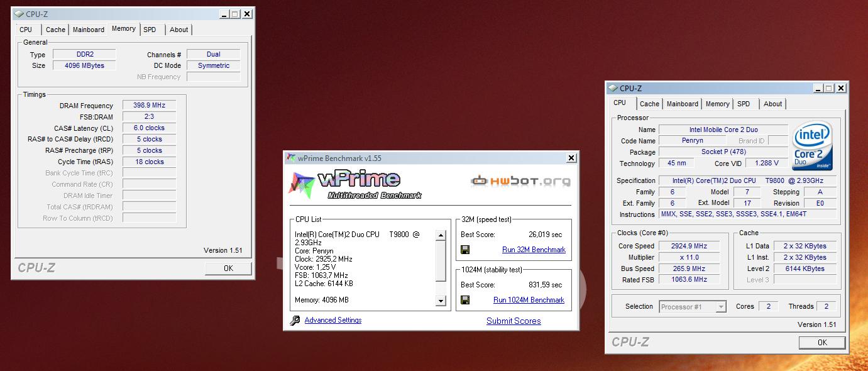The height and width of the screenshot is (371, 868).
Task: Open Mainboard tab in Memory window
Action: click(x=89, y=30)
